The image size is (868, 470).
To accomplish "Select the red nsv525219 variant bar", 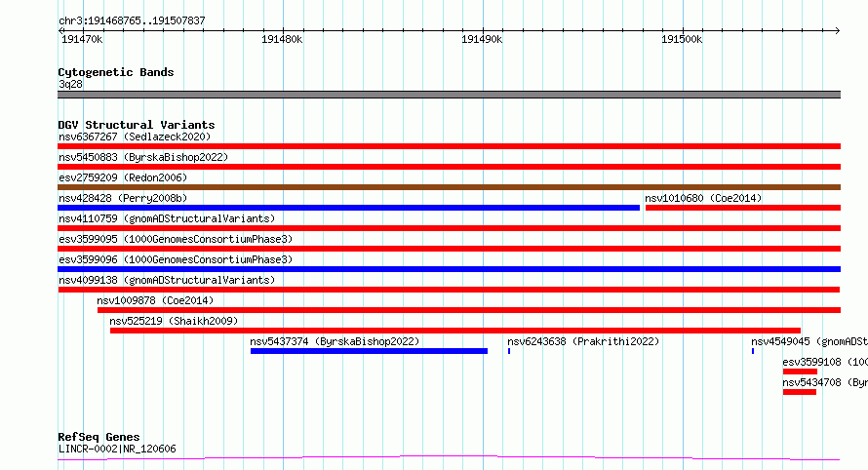I will tap(455, 331).
